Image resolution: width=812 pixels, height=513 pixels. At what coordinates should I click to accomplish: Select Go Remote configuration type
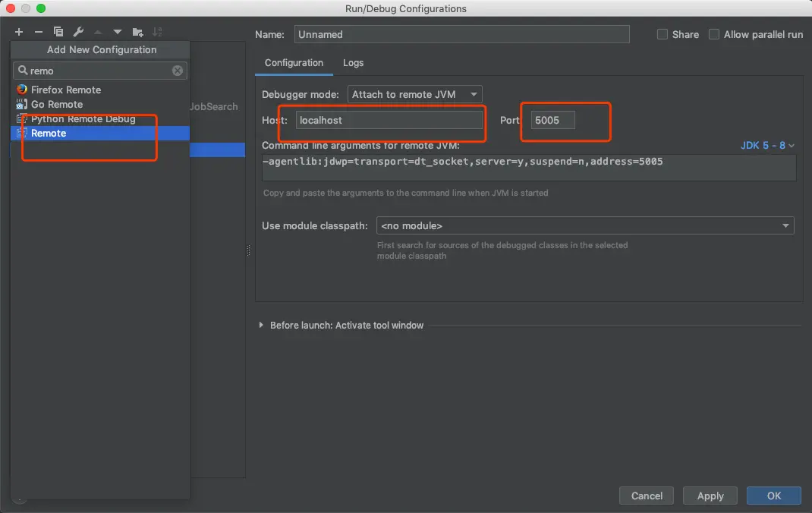point(100,105)
